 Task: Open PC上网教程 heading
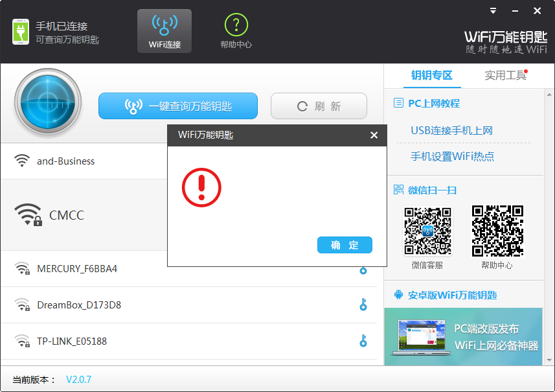point(434,104)
